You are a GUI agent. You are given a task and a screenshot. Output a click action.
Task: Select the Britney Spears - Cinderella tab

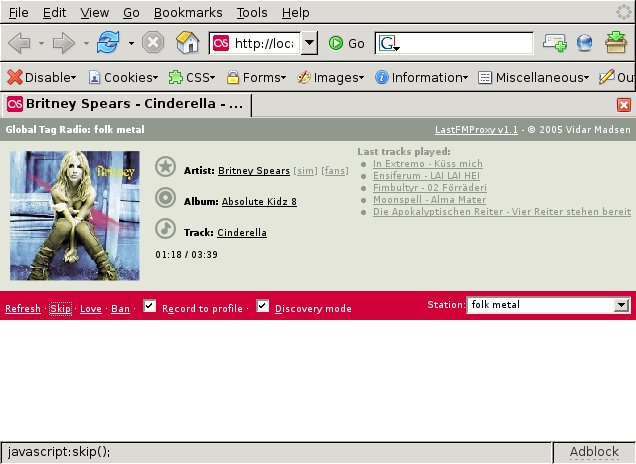coord(125,105)
